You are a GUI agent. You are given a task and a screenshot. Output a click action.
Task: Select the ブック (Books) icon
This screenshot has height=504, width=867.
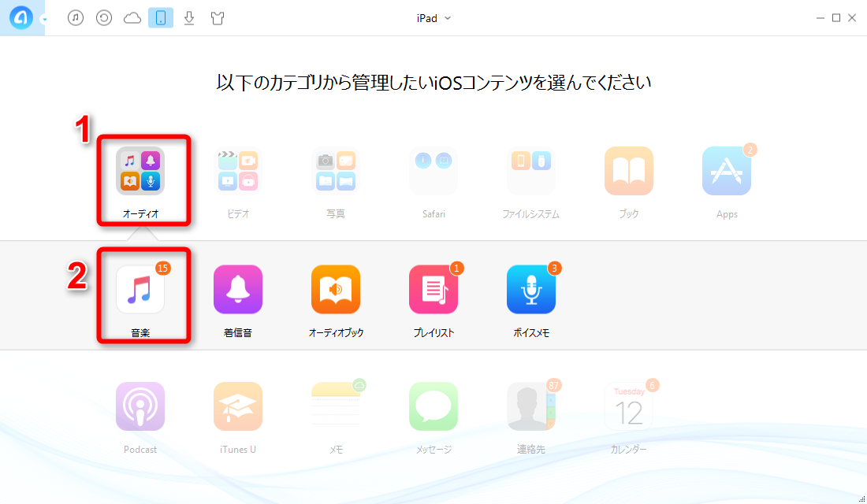(629, 171)
